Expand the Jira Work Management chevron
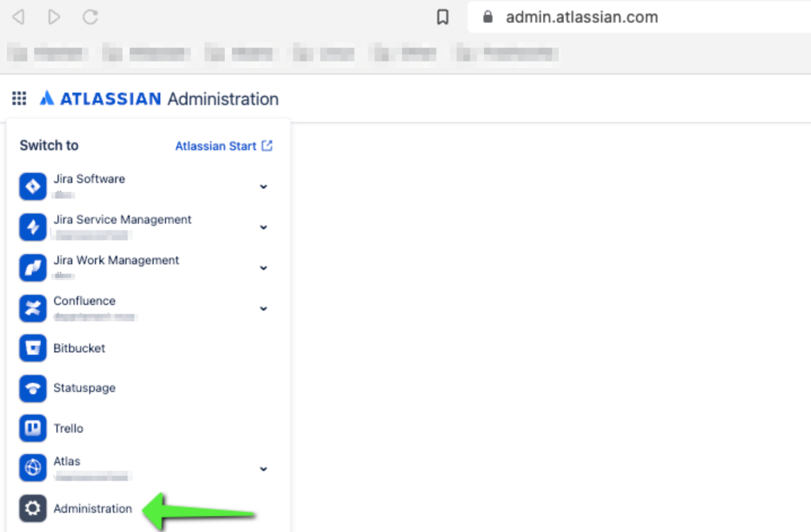Viewport: 811px width, 532px height. pyautogui.click(x=263, y=268)
